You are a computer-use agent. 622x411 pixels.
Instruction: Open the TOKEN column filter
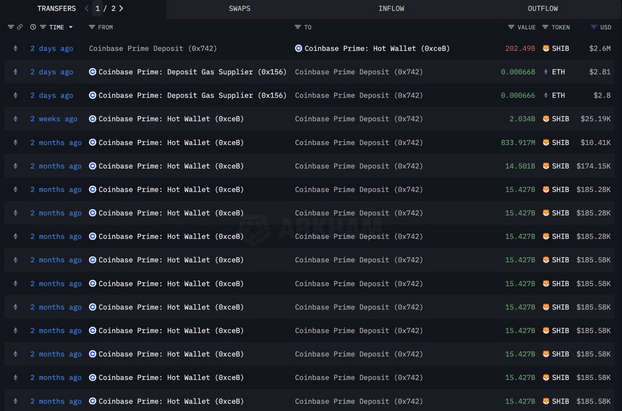(x=545, y=27)
